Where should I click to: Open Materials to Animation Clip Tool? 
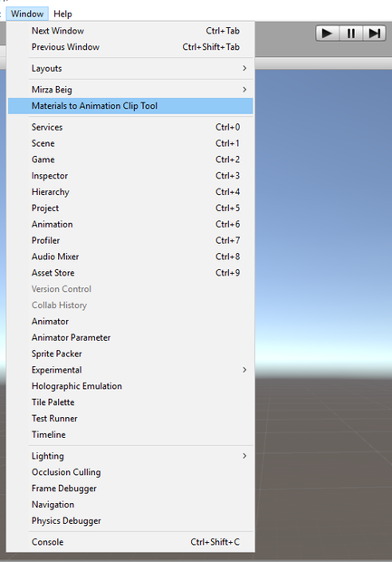pos(130,106)
